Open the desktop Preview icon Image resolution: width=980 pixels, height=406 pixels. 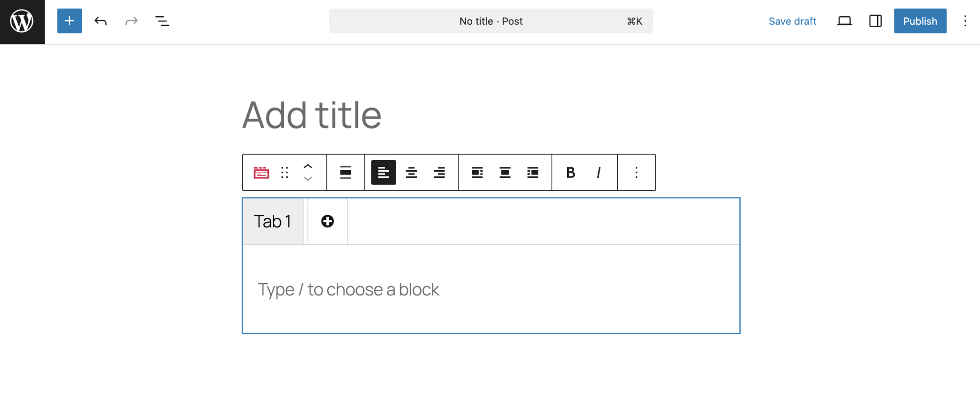(845, 21)
